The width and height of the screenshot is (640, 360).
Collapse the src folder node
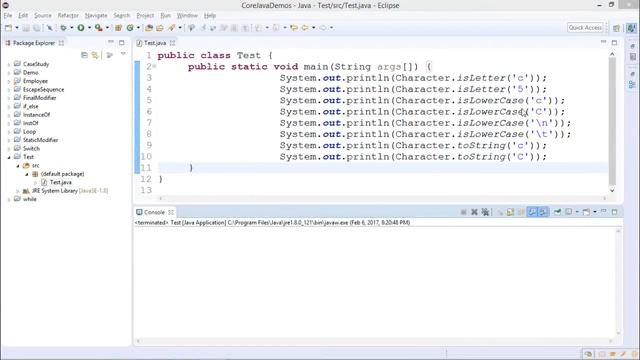pos(18,166)
